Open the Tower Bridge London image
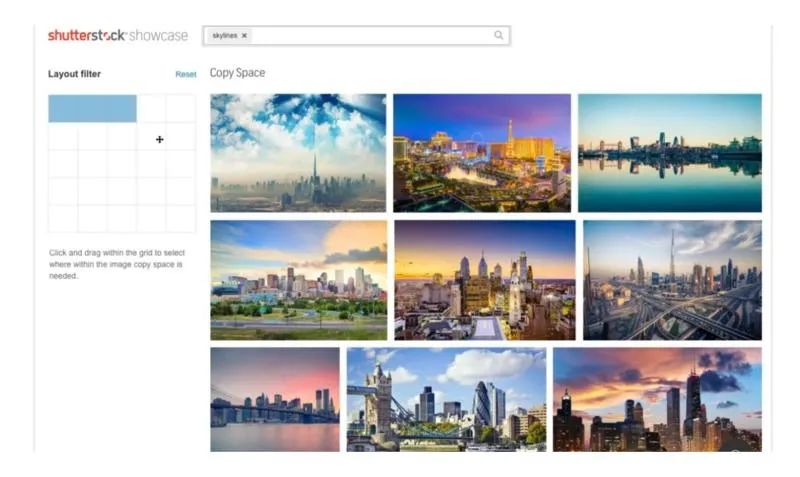 (x=446, y=399)
